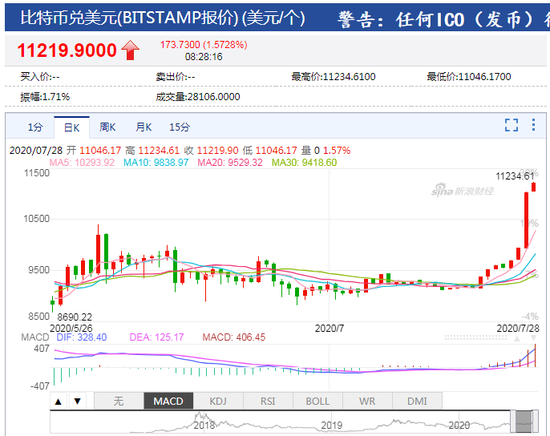Click the timeline range slider handle
550x436 pixels.
(524, 421)
